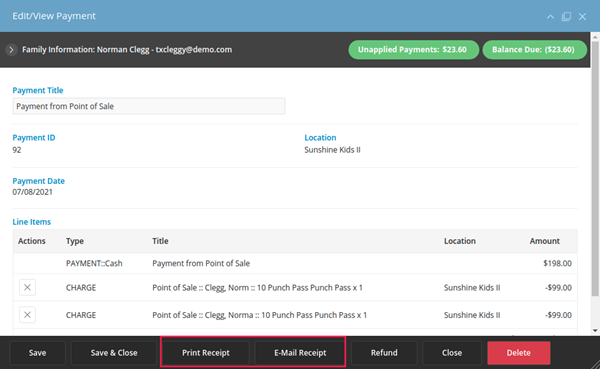Click CHARGE type in Clegg, Norm row
The height and width of the screenshot is (369, 600).
coord(81,287)
